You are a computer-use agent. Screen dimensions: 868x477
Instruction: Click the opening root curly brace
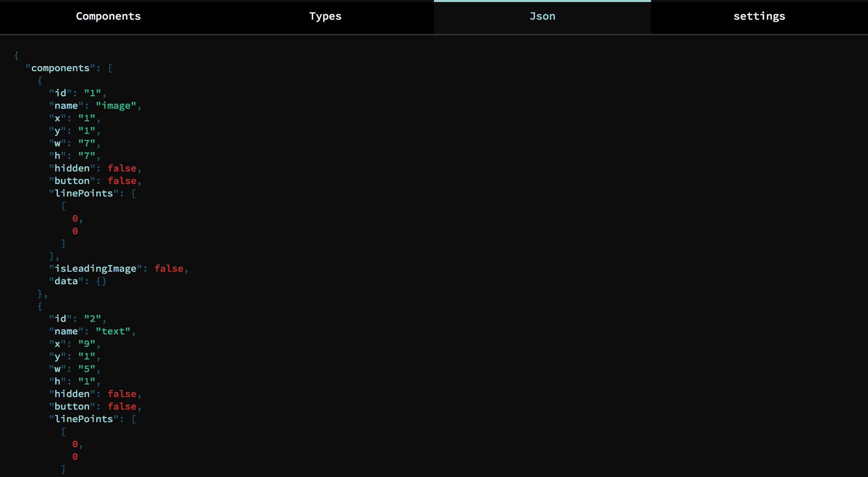tap(17, 56)
